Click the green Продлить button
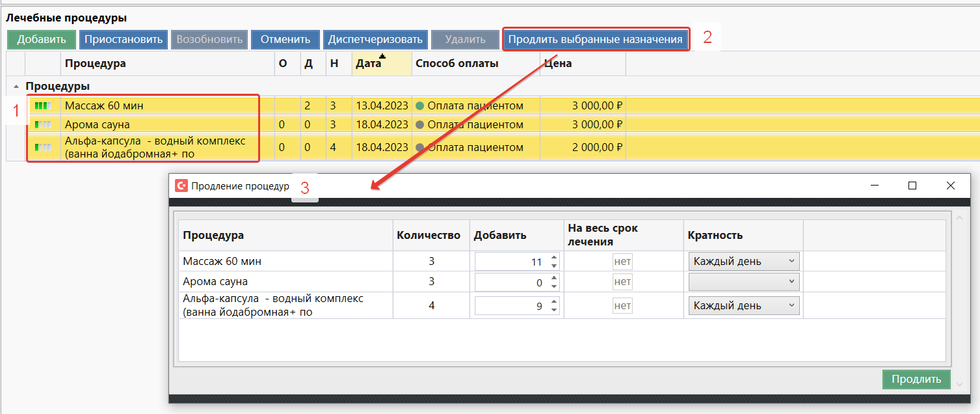 [x=916, y=379]
